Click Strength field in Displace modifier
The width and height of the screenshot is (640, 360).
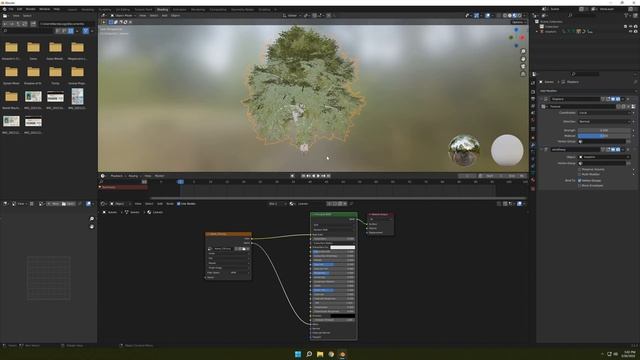604,130
